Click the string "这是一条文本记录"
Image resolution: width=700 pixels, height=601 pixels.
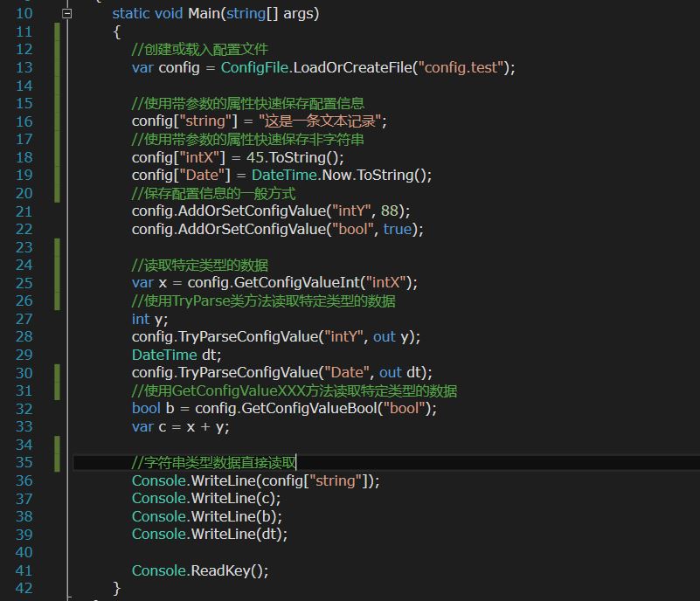(320, 121)
